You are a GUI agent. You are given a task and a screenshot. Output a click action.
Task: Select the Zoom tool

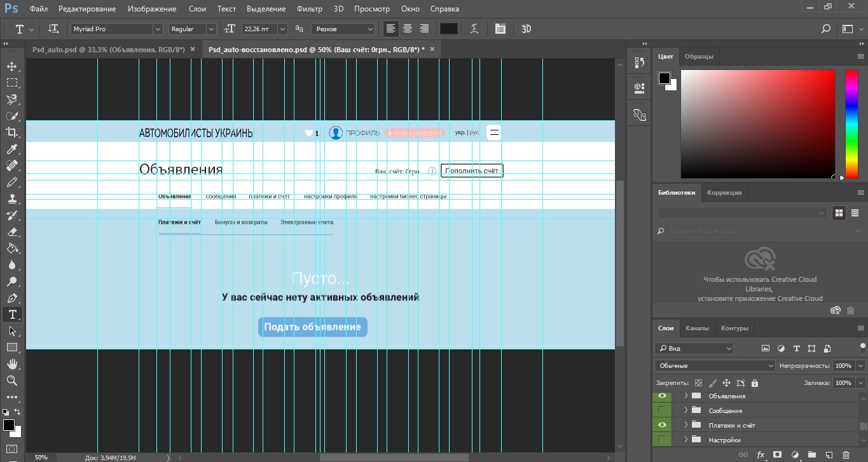(x=12, y=381)
